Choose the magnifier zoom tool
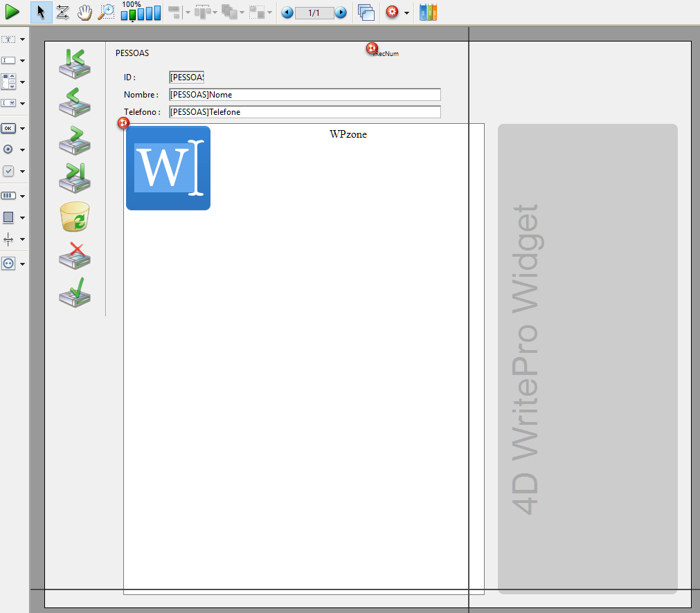 [105, 12]
